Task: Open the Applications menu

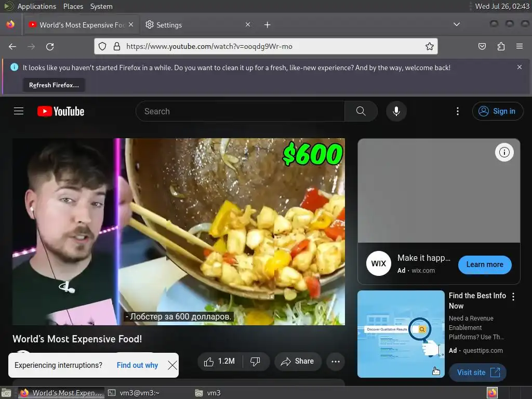Action: point(37,6)
